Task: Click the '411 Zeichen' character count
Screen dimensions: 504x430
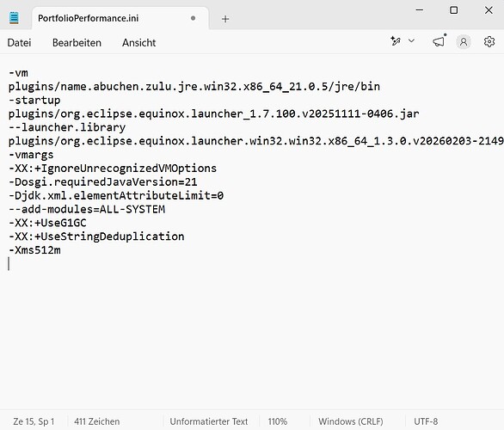Action: pos(96,421)
